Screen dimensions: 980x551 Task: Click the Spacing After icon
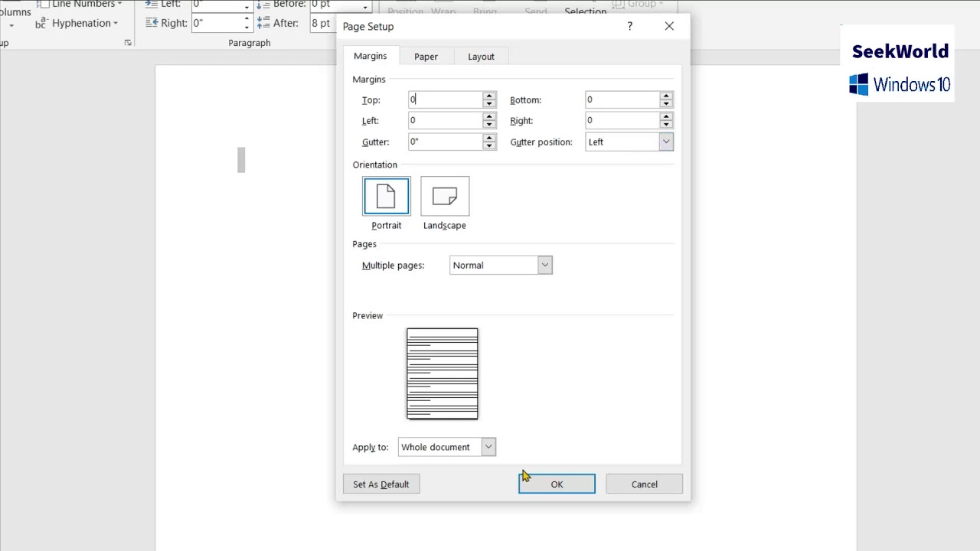[264, 23]
